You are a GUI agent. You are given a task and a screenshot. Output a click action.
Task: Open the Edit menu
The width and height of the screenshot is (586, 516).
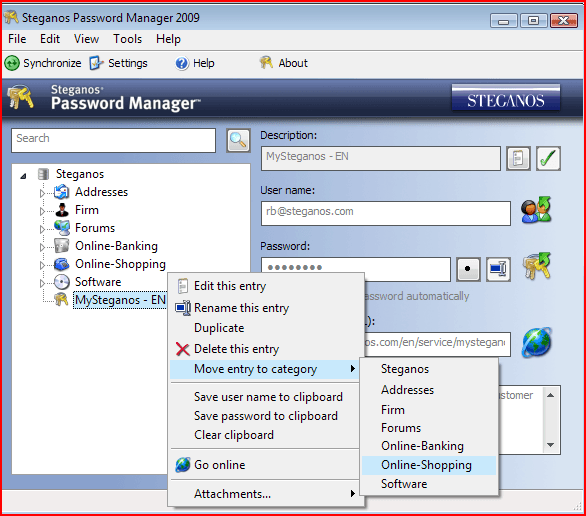pos(50,39)
